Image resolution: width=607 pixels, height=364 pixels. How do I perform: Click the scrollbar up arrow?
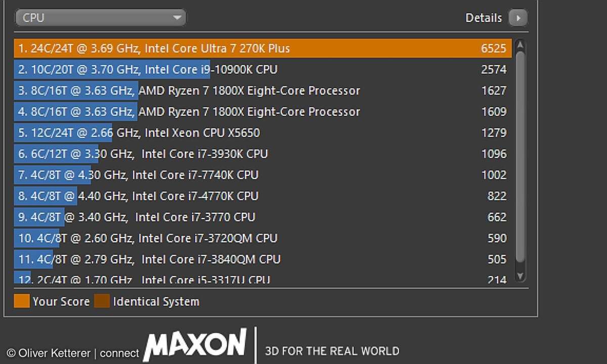[520, 44]
